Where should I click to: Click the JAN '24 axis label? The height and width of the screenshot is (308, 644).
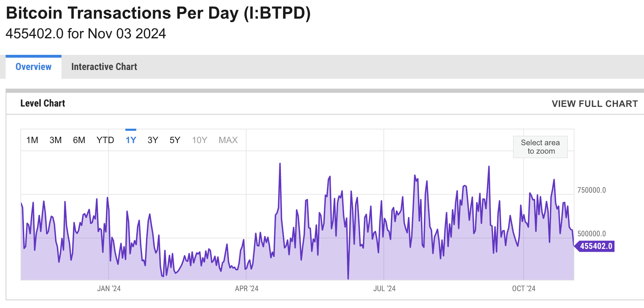pos(109,289)
